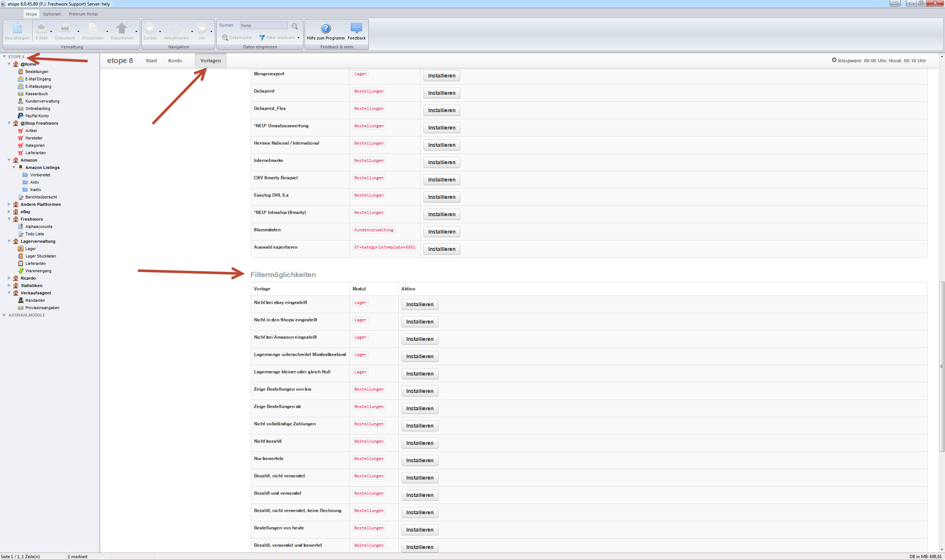Click the search magnifier icon
945x560 pixels.
point(295,26)
